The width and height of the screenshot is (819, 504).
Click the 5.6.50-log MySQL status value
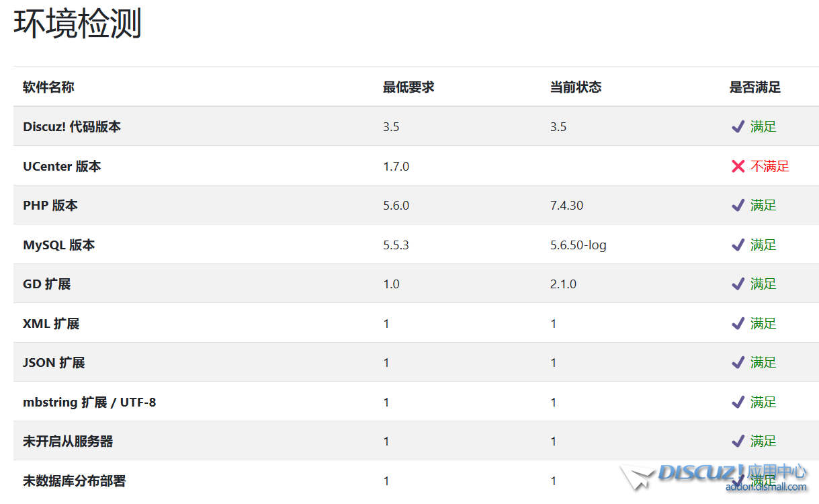pyautogui.click(x=578, y=245)
